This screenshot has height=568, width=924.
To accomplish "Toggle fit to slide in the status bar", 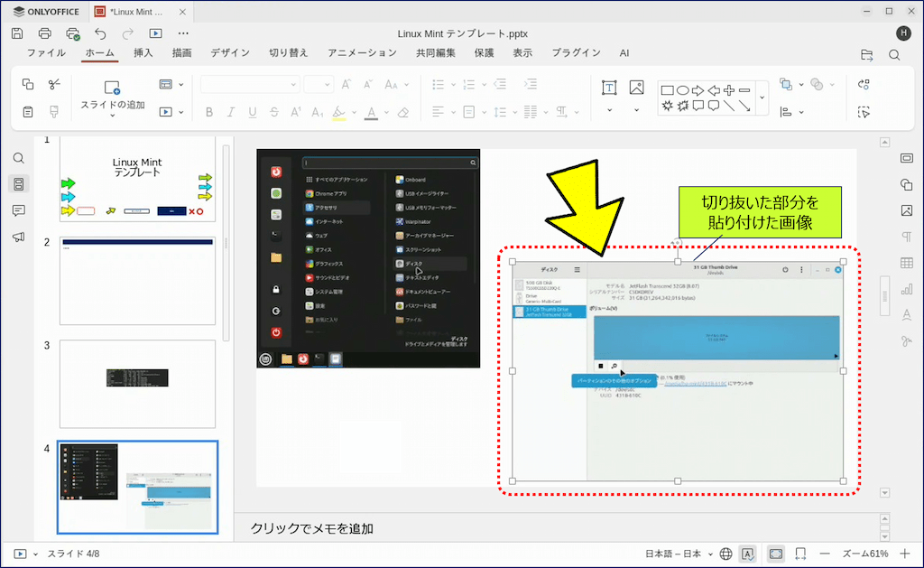I will click(775, 554).
